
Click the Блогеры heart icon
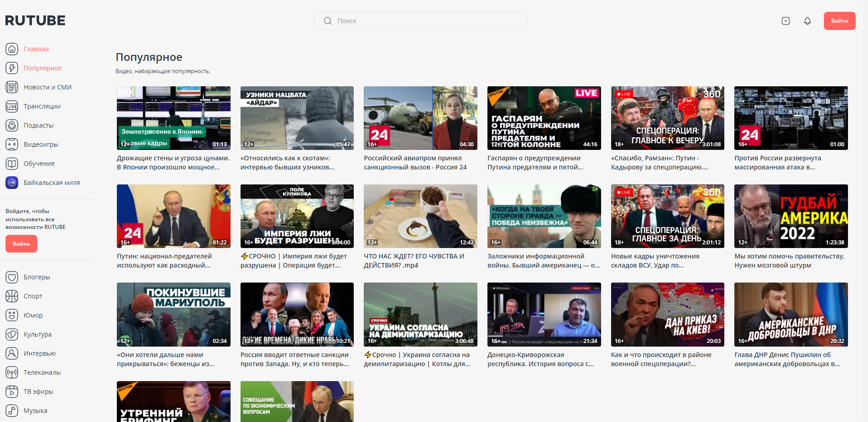tap(12, 277)
